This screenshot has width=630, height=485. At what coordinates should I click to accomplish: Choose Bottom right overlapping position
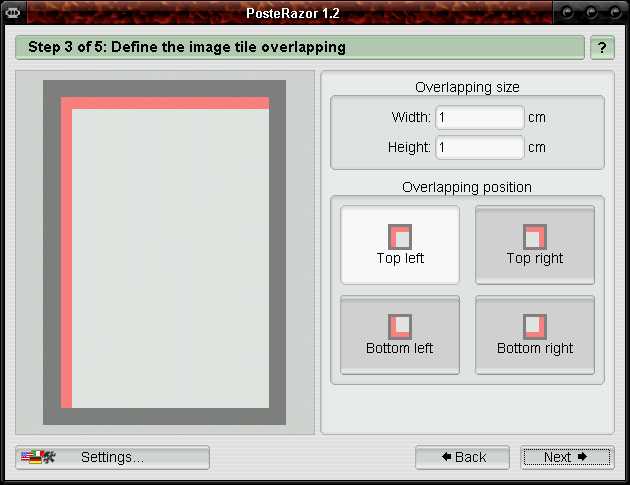535,335
